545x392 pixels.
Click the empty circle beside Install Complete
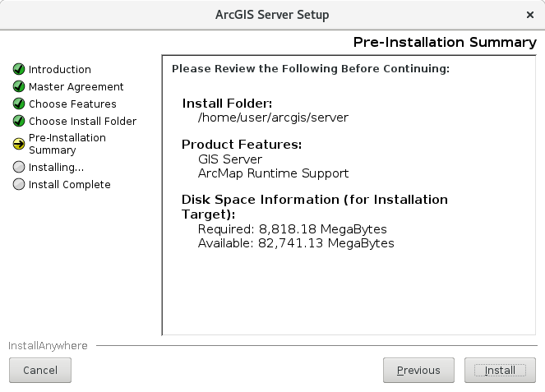[x=19, y=185]
